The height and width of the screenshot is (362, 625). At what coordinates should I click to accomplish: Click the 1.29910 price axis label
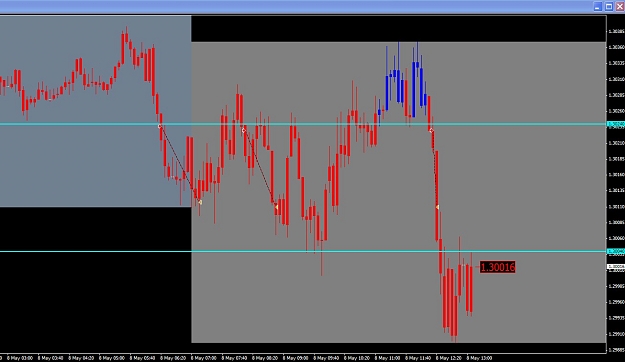[x=616, y=334]
